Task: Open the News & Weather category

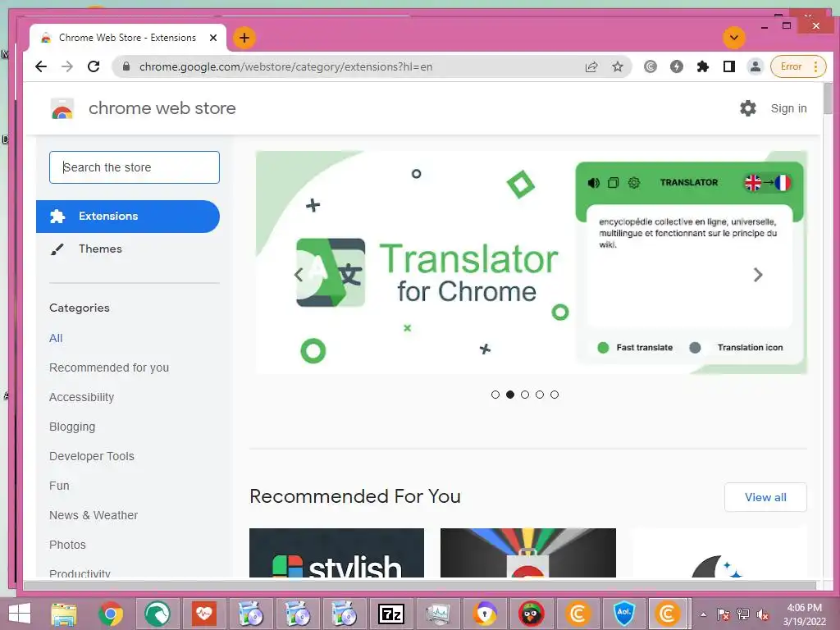Action: coord(94,515)
